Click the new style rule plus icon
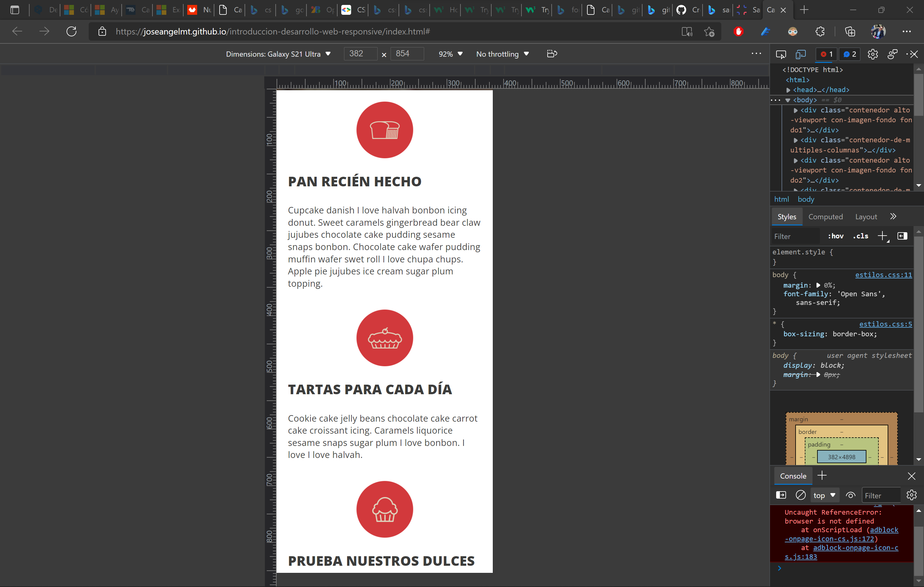The height and width of the screenshot is (587, 924). tap(882, 236)
